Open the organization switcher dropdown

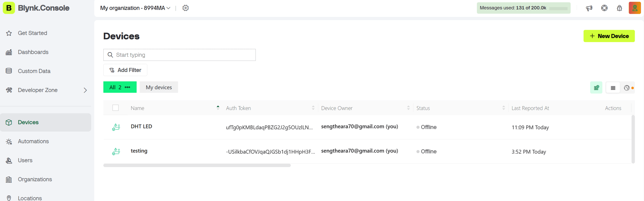[135, 8]
